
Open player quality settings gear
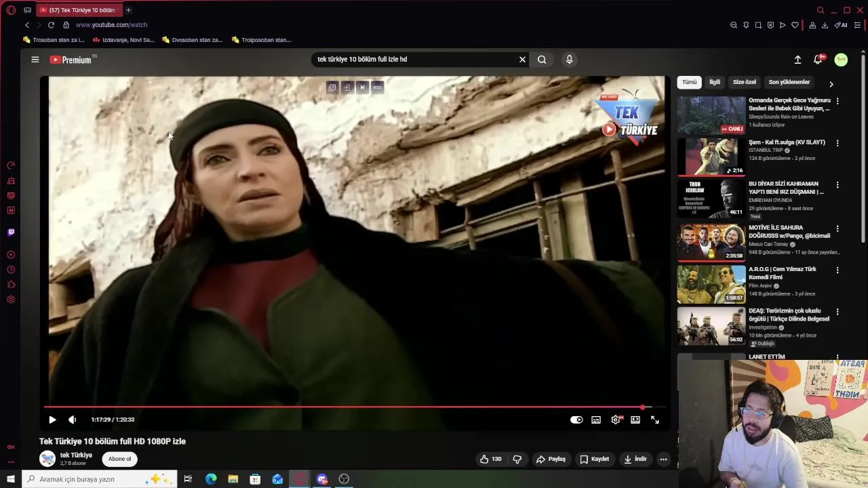click(616, 420)
